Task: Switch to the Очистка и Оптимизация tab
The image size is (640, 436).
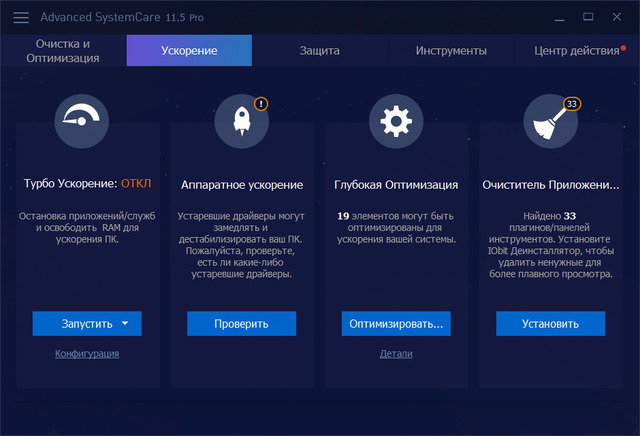Action: click(x=63, y=51)
